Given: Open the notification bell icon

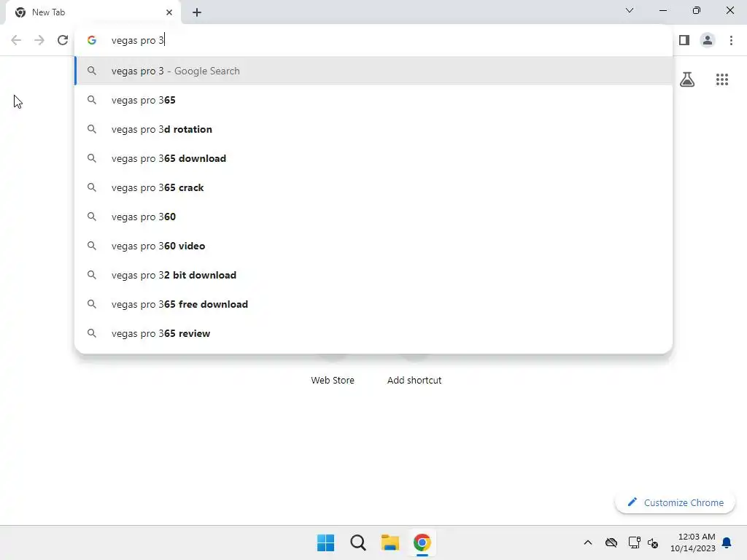Looking at the screenshot, I should (x=727, y=542).
